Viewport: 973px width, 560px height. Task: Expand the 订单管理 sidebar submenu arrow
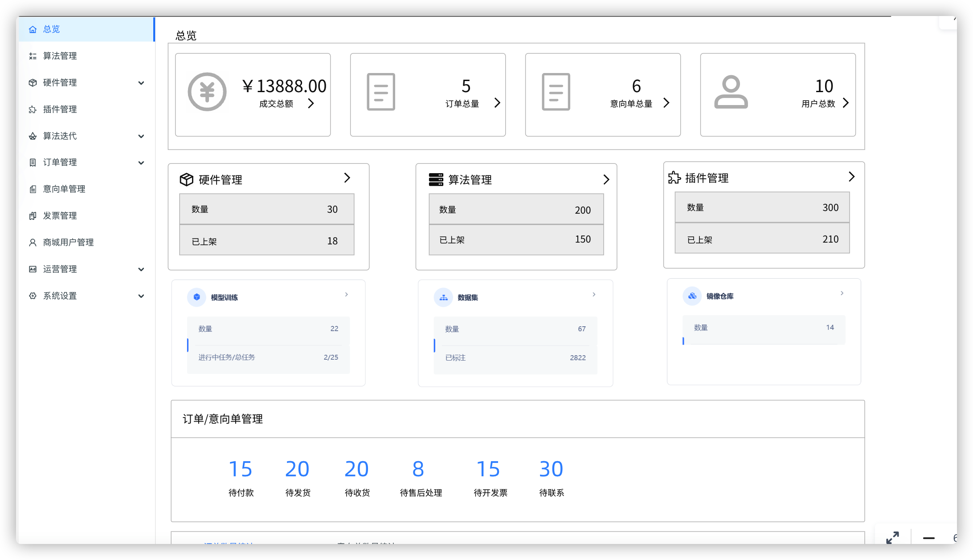(141, 162)
